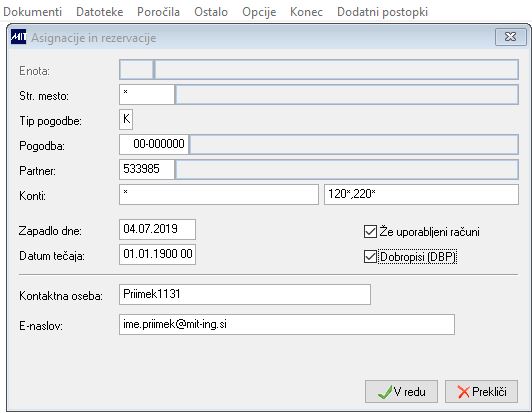The image size is (532, 413).
Task: Open the Datoteke menu
Action: [99, 12]
